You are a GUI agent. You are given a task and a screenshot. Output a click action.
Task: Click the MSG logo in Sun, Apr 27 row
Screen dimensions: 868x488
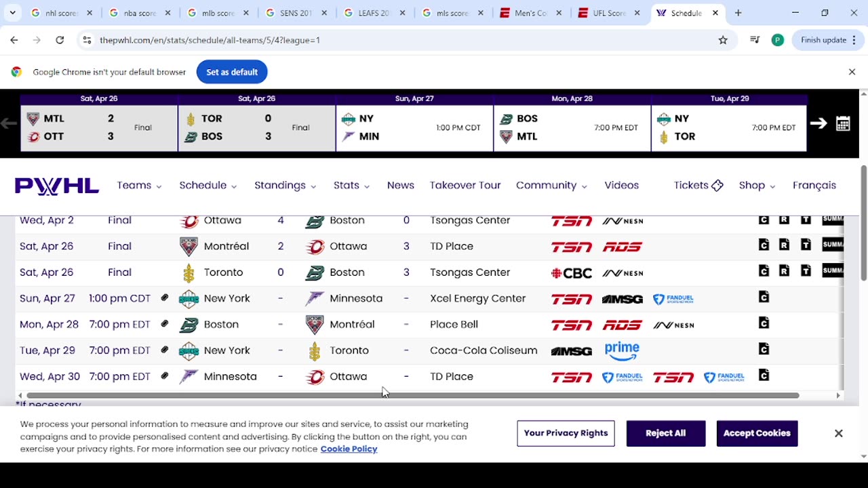point(623,299)
